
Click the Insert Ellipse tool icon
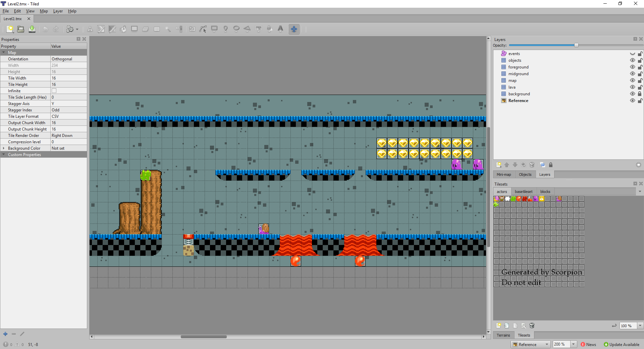236,29
